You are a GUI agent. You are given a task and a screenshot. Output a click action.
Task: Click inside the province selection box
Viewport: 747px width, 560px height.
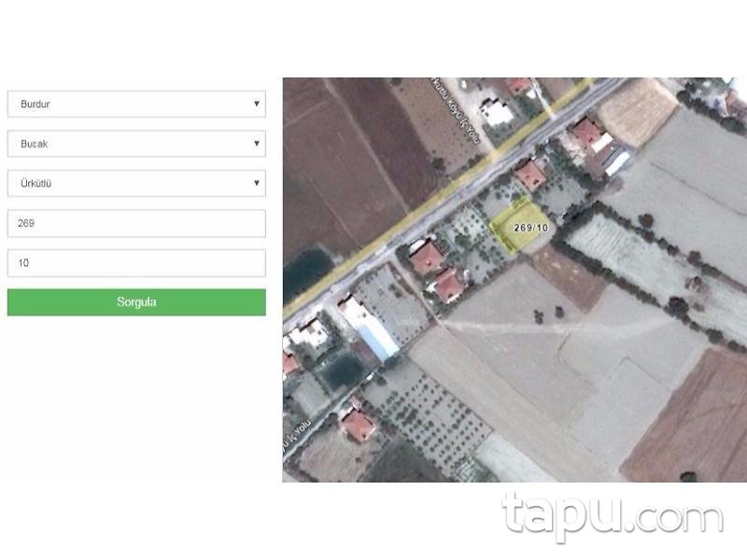[134, 105]
